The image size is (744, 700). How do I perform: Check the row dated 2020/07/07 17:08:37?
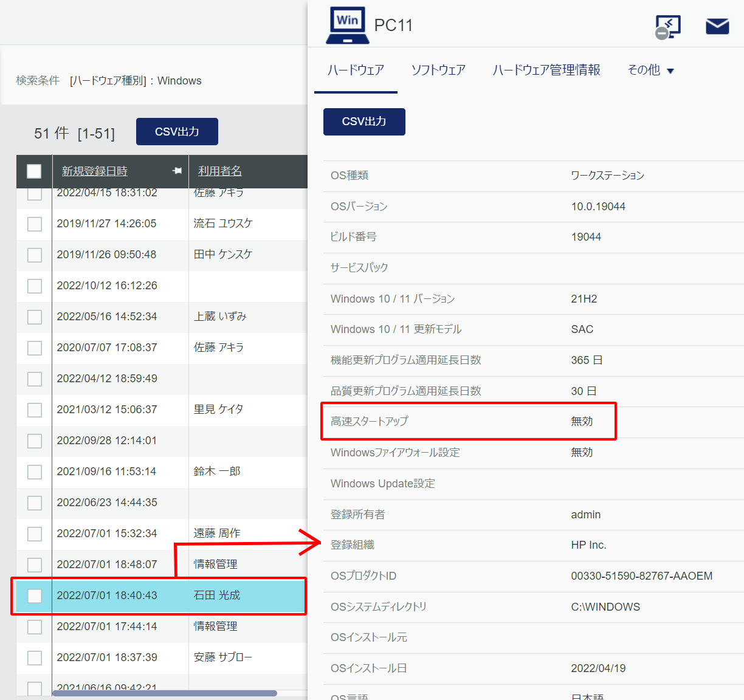point(35,348)
